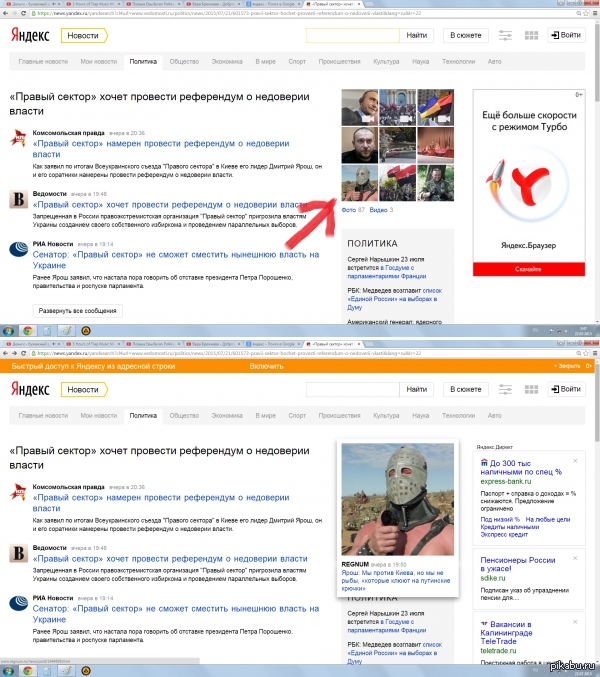Click the Vedomosti source icon in upper page

coord(18,200)
